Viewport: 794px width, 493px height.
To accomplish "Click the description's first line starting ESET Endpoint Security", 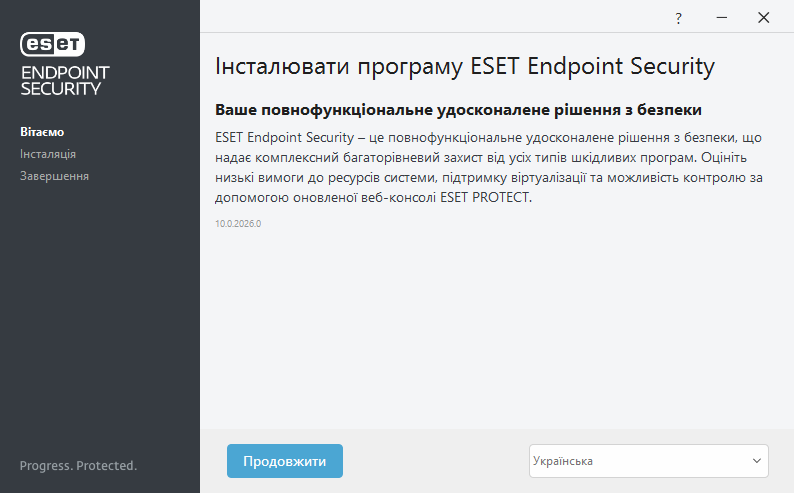I will click(x=480, y=136).
